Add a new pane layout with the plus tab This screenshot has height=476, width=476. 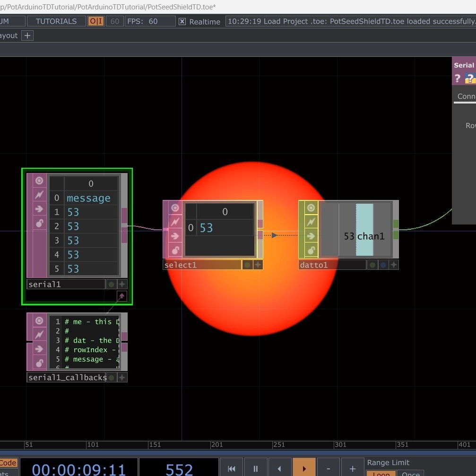(27, 35)
